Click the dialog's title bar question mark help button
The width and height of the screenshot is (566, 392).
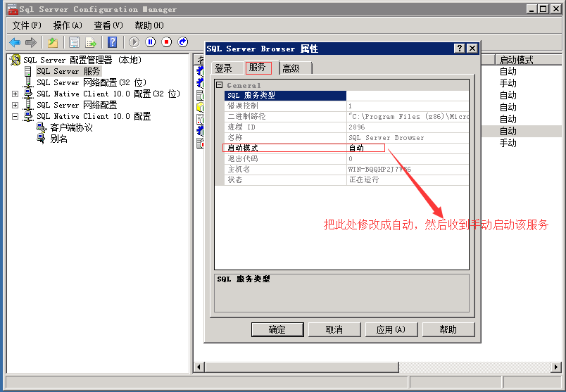459,49
